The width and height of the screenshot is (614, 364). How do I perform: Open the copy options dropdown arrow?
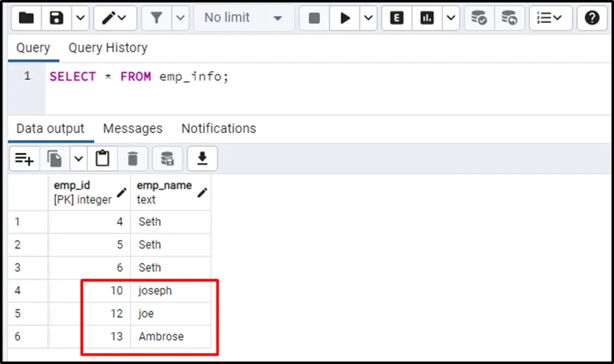(79, 159)
